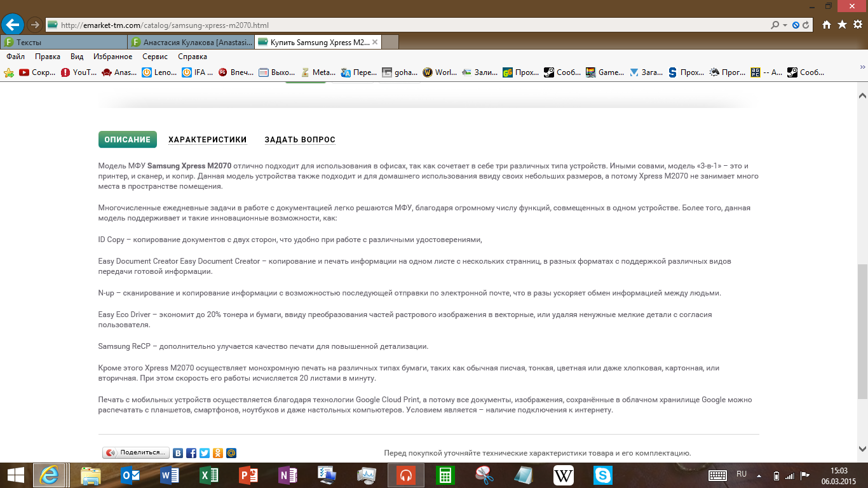The height and width of the screenshot is (488, 868).
Task: Switch to the ХАРАКТЕРИСТИКИ product tab
Action: [x=208, y=140]
